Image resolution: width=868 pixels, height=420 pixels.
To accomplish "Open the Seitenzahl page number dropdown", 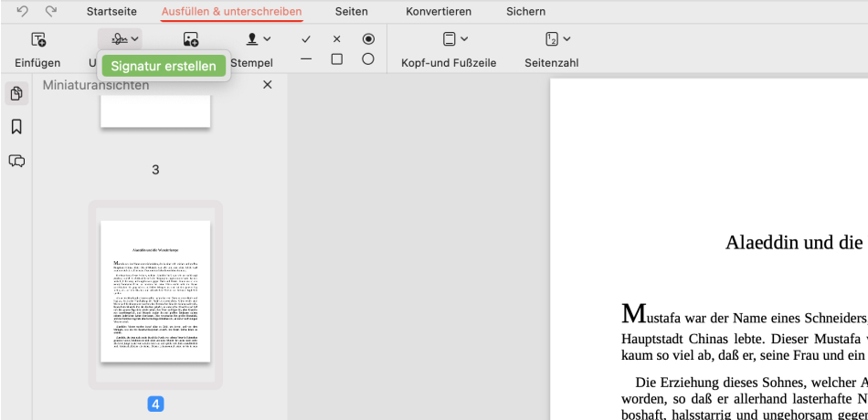I will [x=566, y=39].
